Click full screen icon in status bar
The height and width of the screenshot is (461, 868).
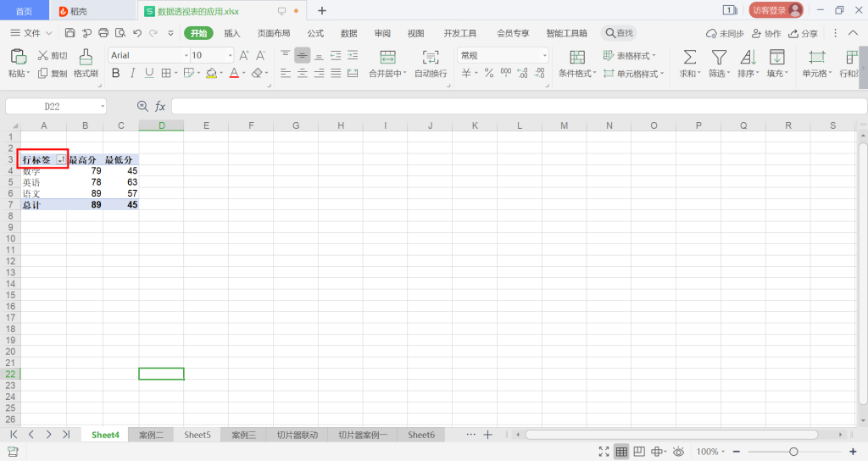[604, 452]
